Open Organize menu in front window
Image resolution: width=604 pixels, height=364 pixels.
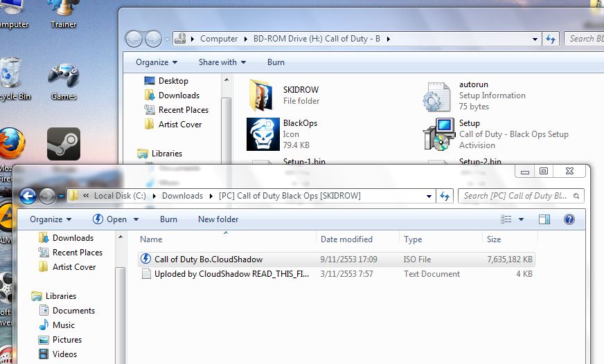click(51, 219)
